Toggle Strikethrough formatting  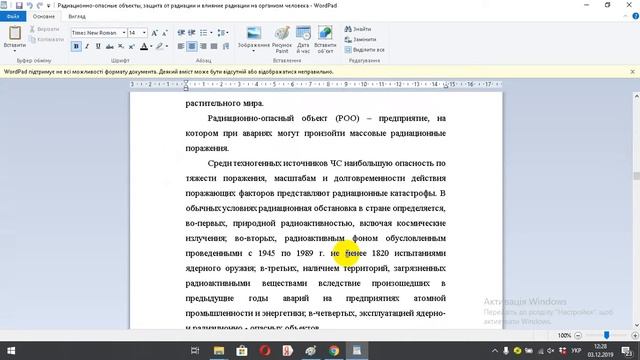[109, 47]
